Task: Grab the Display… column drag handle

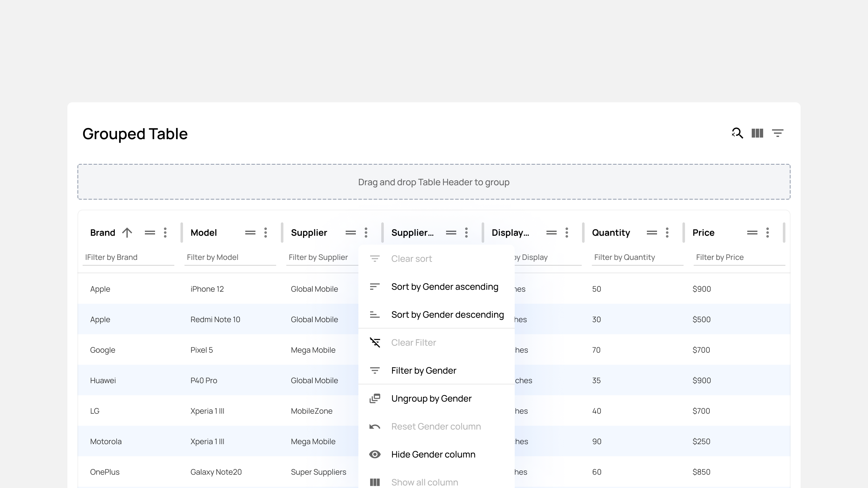Action: point(552,233)
